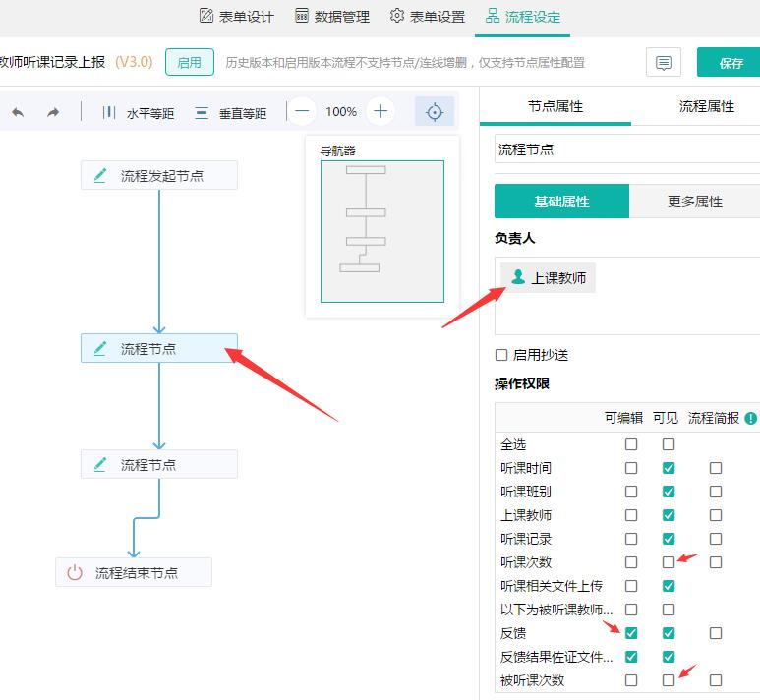Switch to 基础属性 section
760x700 pixels.
[x=561, y=202]
